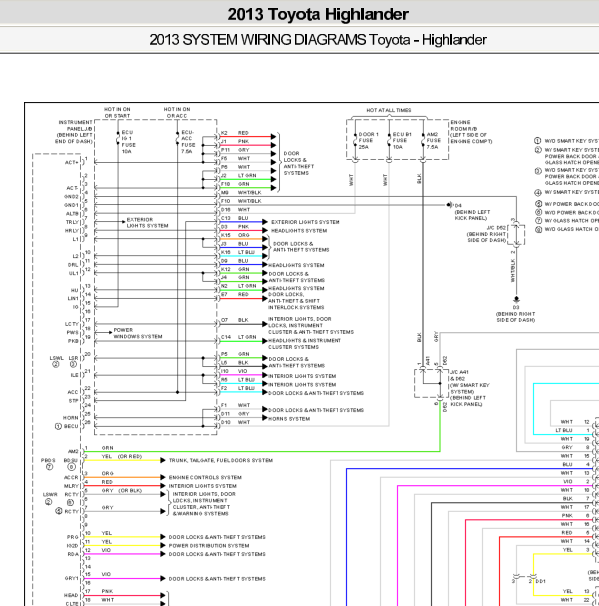Viewport: 599px width, 606px height.
Task: Select the ECU-ACC 7.5A fuse
Action: (x=178, y=138)
